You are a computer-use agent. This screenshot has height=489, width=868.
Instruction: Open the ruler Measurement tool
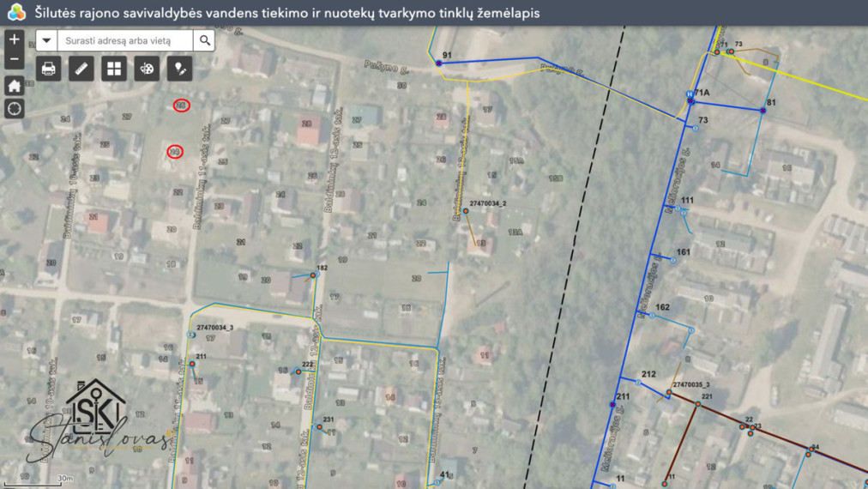click(x=81, y=69)
